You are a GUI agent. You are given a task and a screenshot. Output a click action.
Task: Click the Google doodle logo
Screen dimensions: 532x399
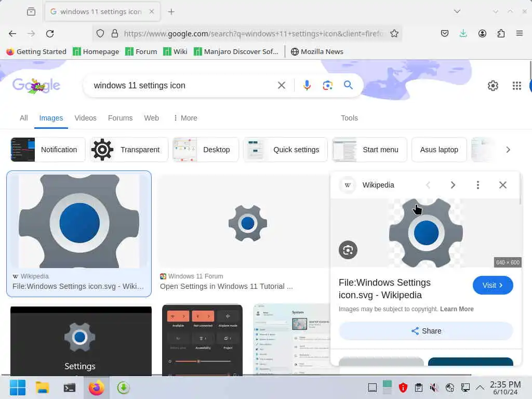point(36,86)
